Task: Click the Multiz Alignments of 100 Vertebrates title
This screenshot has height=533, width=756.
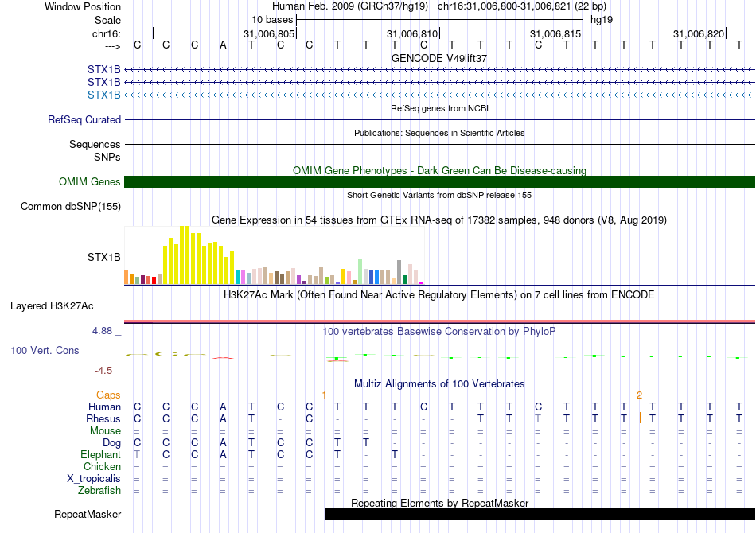Action: pos(439,383)
